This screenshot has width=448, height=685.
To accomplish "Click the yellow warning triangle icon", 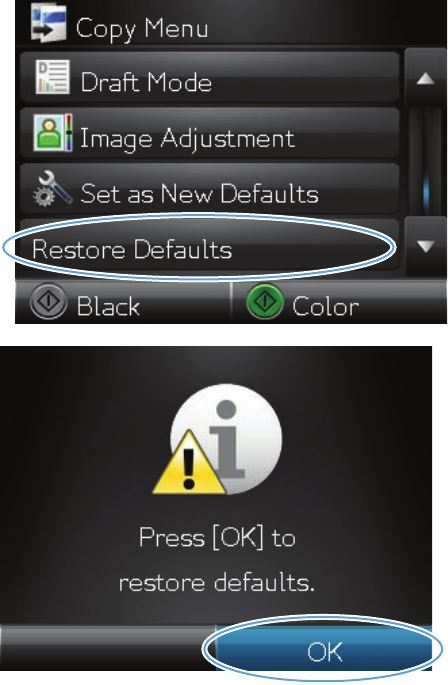I will 189,464.
